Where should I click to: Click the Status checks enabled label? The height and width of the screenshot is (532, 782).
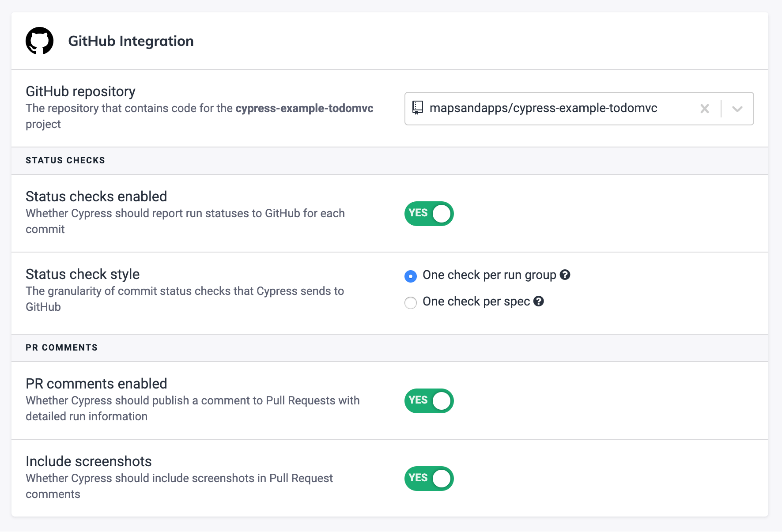[x=96, y=196]
